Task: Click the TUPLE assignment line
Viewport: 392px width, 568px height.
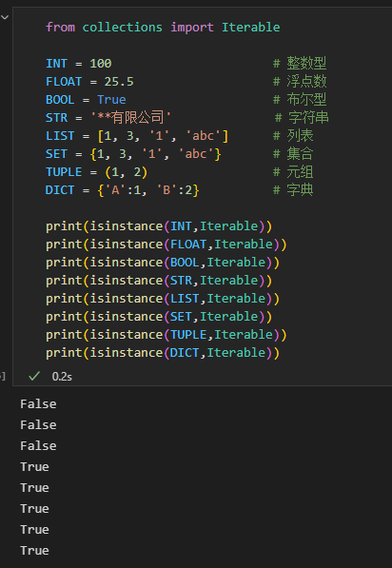Action: pyautogui.click(x=97, y=172)
